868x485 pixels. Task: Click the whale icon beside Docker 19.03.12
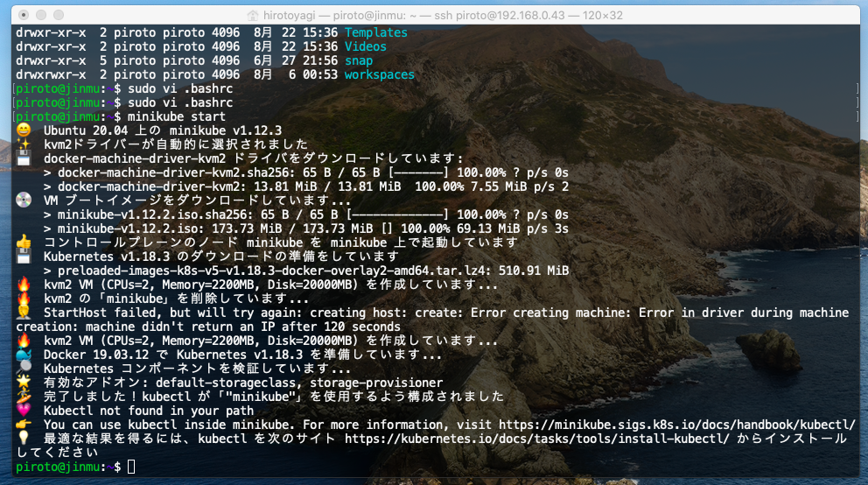24,355
